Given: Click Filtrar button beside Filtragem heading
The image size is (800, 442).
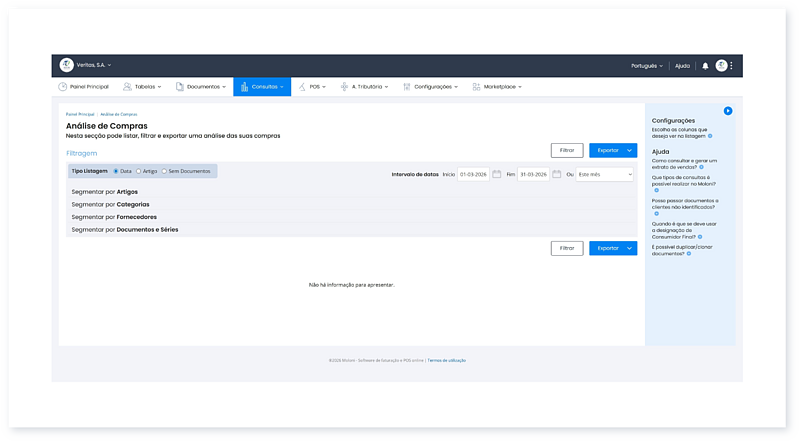Looking at the screenshot, I should click(x=567, y=150).
